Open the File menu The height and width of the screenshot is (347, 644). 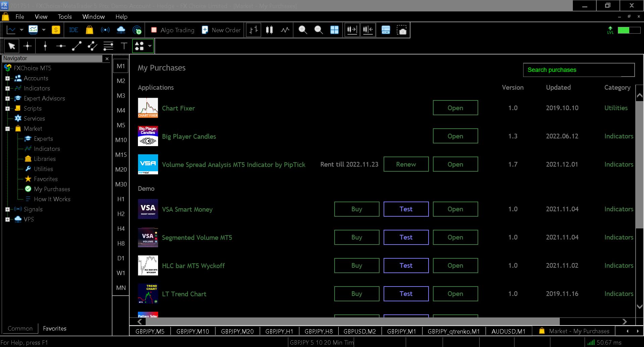click(x=20, y=17)
